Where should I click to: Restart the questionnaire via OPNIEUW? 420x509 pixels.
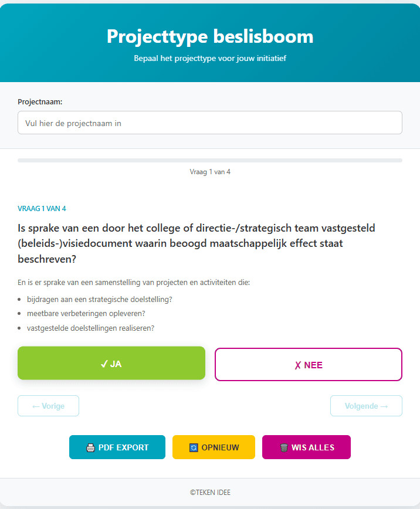pos(214,447)
